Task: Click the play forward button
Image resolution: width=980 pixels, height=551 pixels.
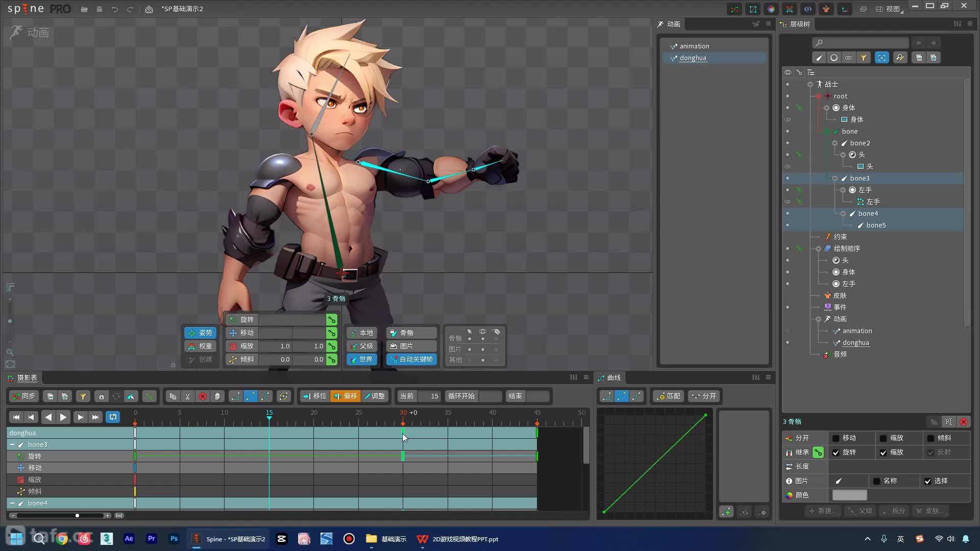Action: (x=63, y=417)
